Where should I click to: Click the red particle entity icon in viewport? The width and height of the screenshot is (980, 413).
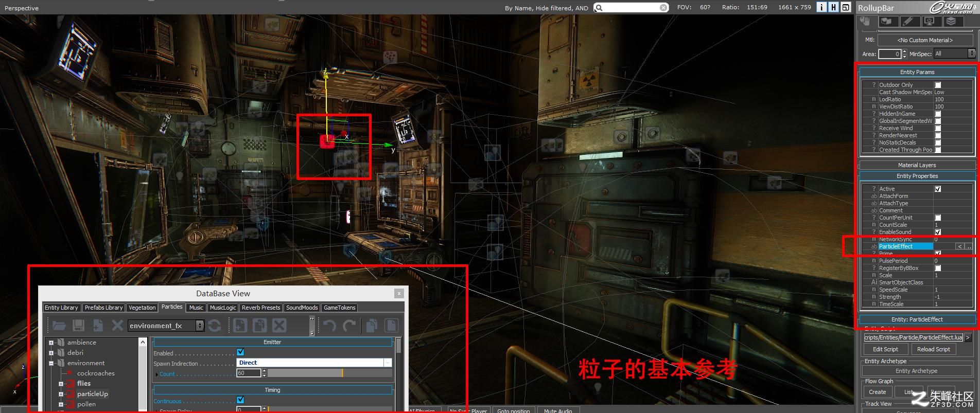coord(327,141)
